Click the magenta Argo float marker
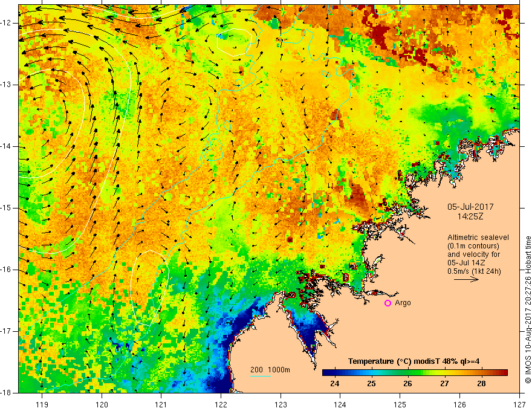Screen dimensions: 532x411 [x=388, y=303]
